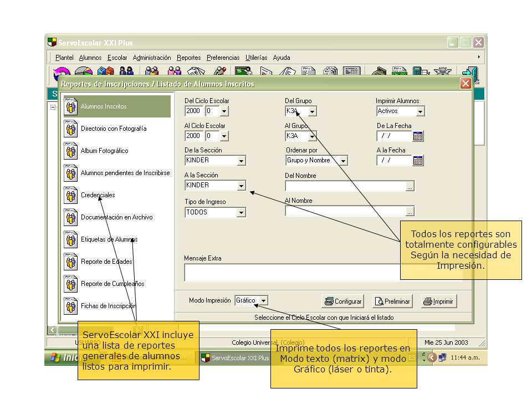Open the Modo Impresión dropdown
This screenshot has width=532, height=399.
tap(264, 300)
